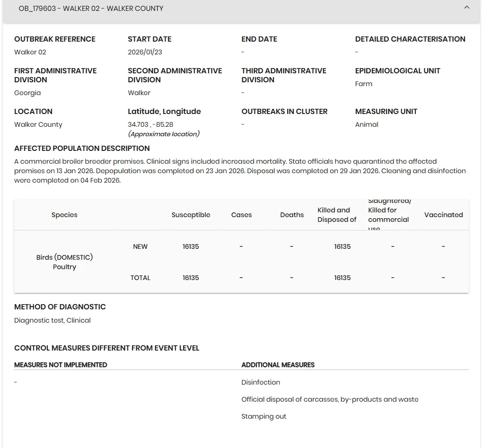Click the EPIDEMIOLOGICAL UNIT label
Viewport: 483px width, 448px height.
pos(398,71)
